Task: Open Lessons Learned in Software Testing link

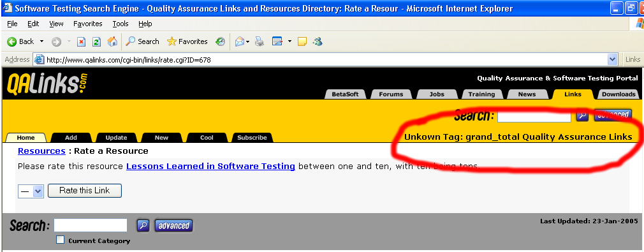Action: pyautogui.click(x=210, y=167)
